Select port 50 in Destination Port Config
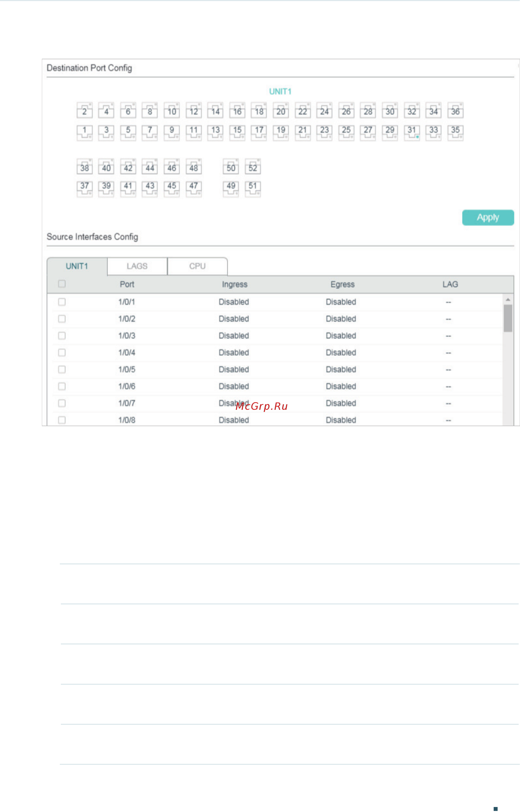This screenshot has width=520, height=812. click(x=230, y=168)
